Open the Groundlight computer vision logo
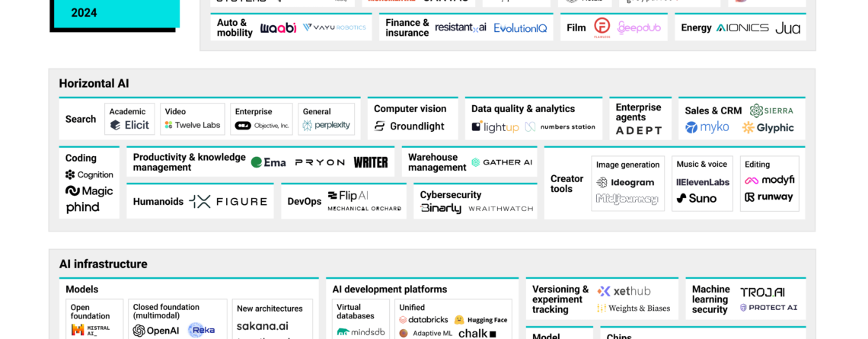 410,126
